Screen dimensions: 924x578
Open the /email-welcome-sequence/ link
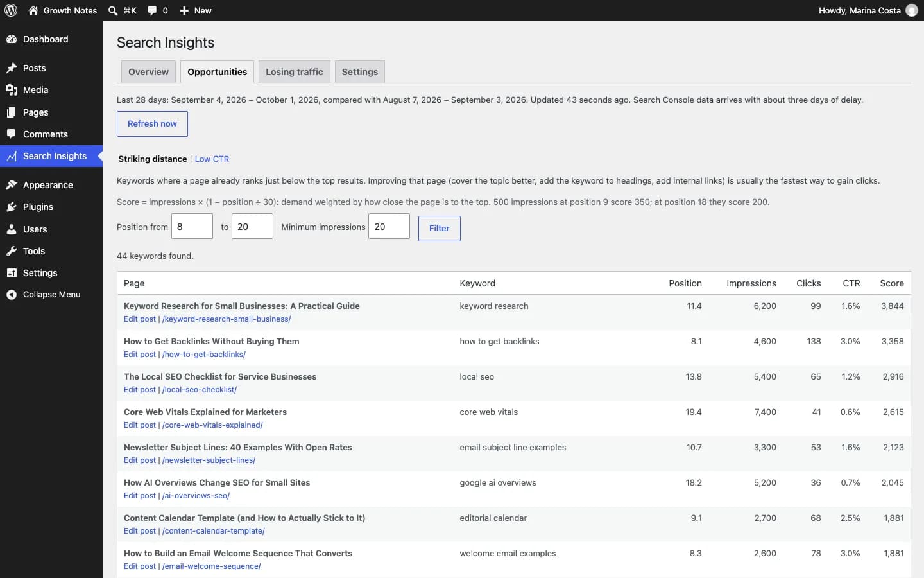point(212,566)
